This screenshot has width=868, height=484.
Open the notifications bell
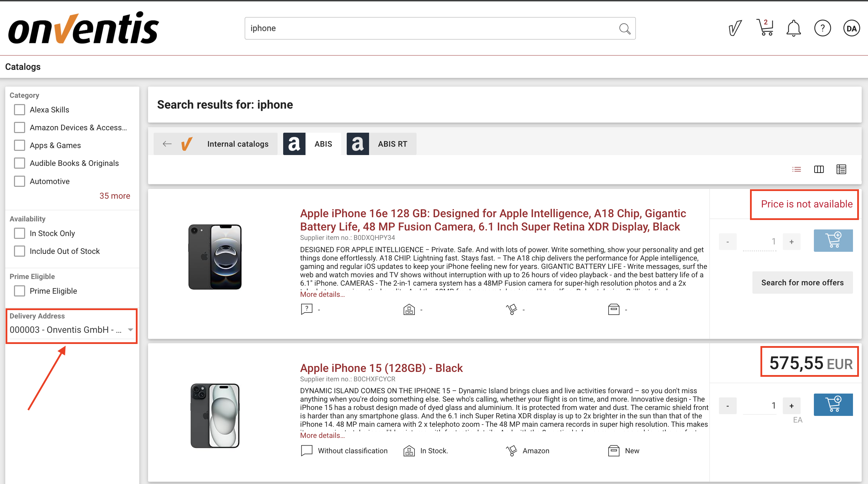pyautogui.click(x=794, y=28)
